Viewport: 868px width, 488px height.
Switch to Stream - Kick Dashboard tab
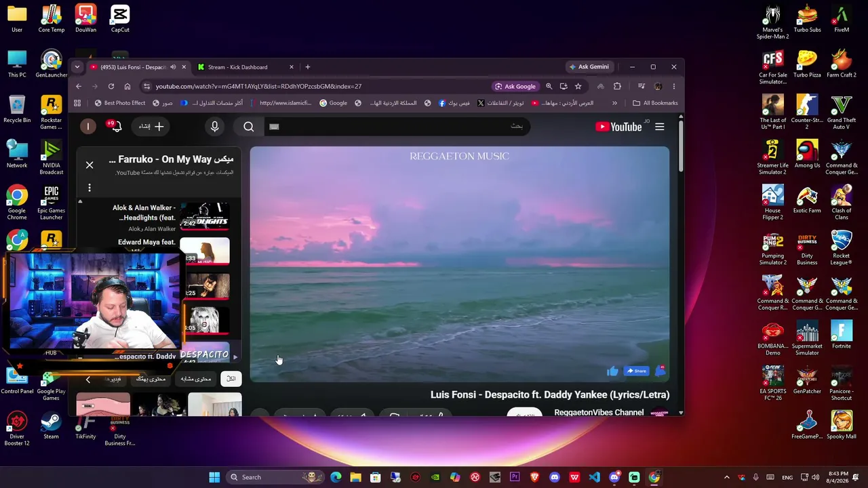click(x=246, y=67)
